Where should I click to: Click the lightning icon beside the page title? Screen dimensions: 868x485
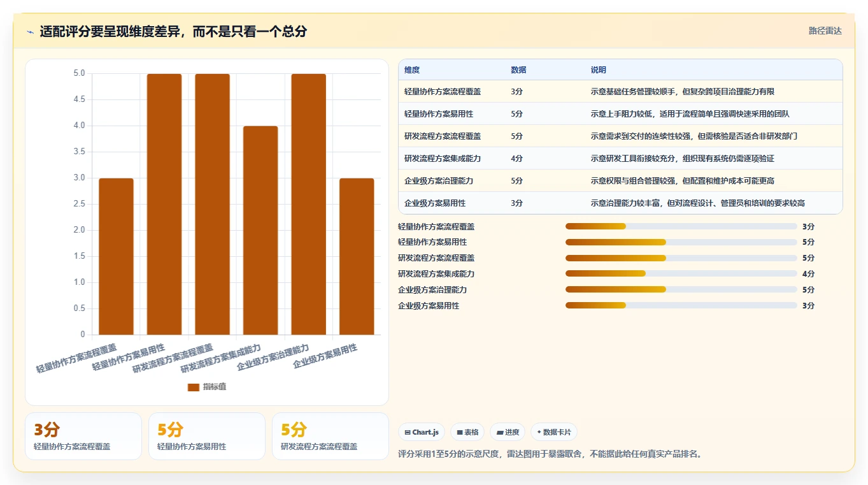coord(31,32)
